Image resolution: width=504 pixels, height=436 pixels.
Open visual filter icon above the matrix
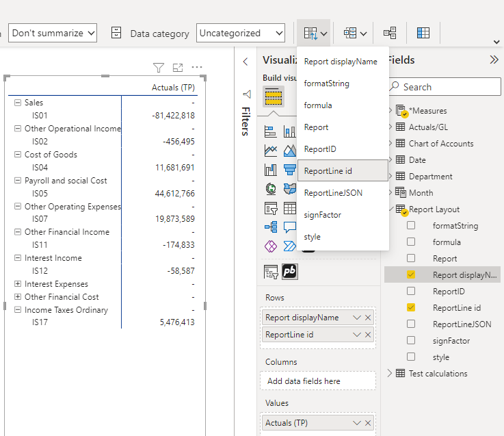[159, 68]
